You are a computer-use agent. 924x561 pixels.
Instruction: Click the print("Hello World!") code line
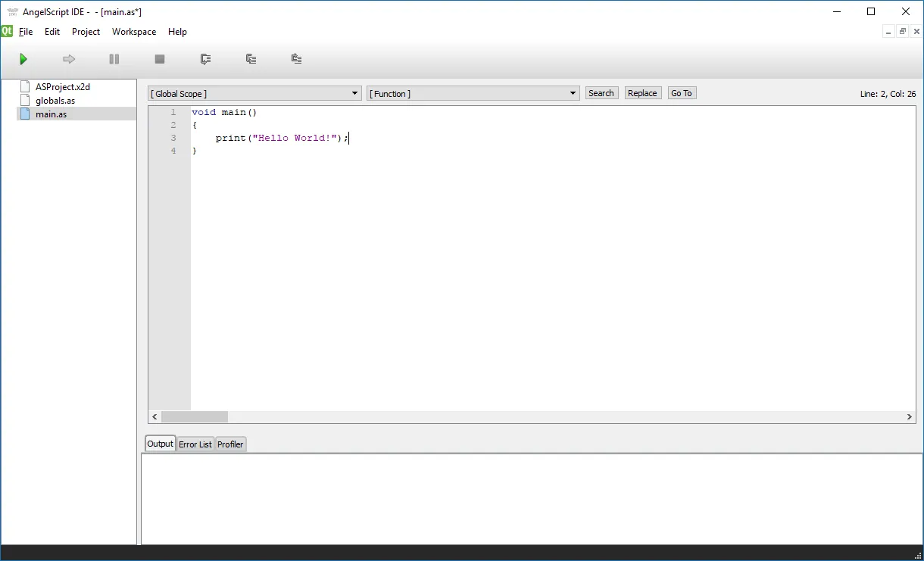[282, 138]
